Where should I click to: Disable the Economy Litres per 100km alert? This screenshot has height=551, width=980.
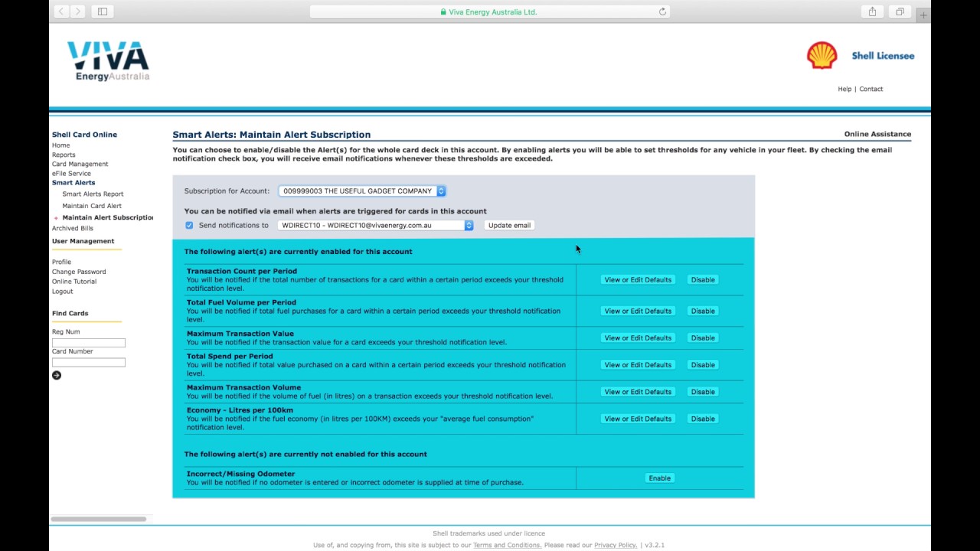(703, 419)
